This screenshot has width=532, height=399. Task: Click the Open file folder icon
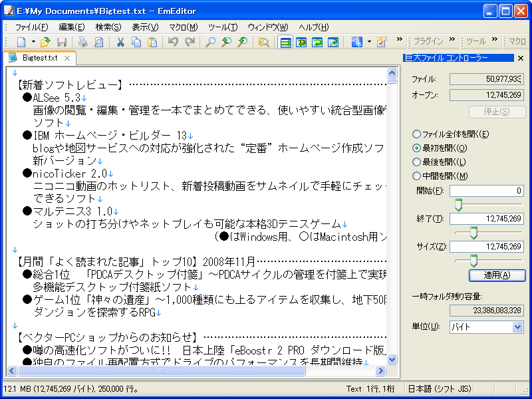pos(45,42)
